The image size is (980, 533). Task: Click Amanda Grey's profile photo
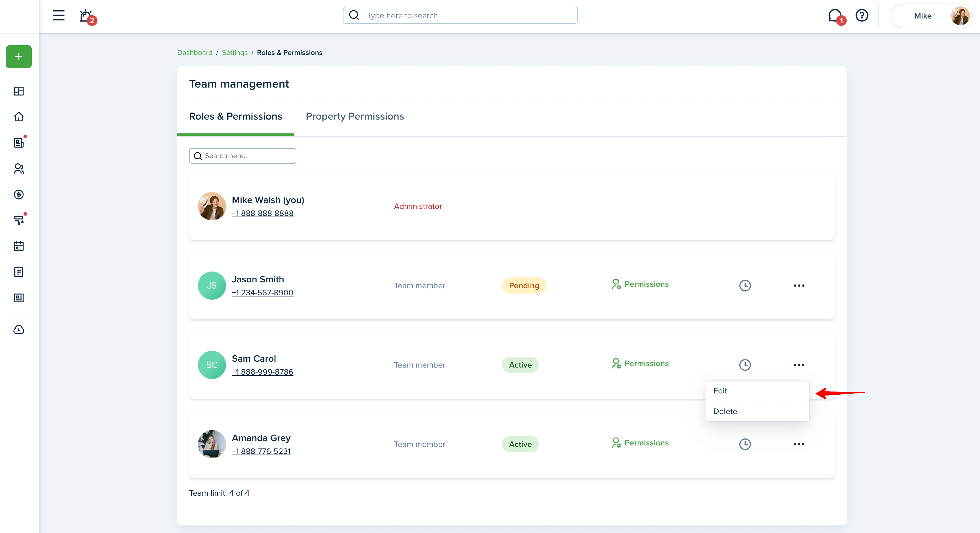point(212,444)
